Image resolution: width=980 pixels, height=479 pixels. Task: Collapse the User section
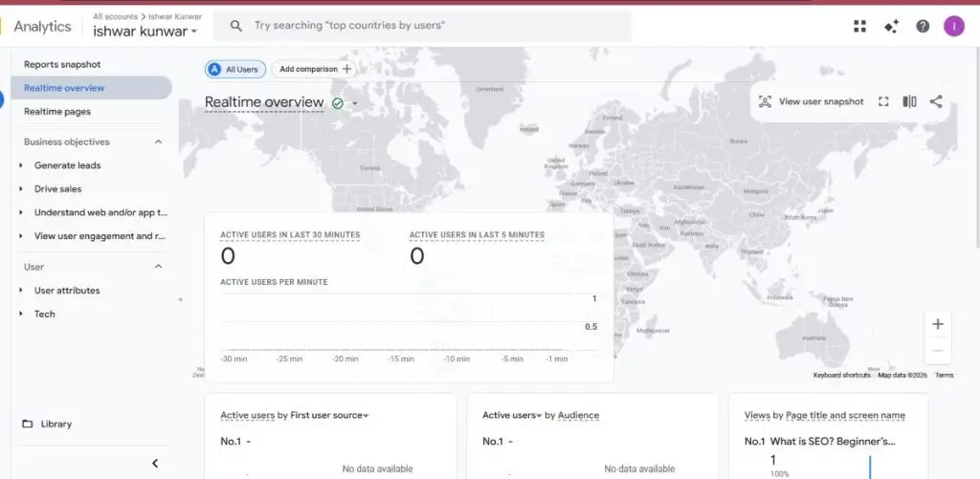158,267
